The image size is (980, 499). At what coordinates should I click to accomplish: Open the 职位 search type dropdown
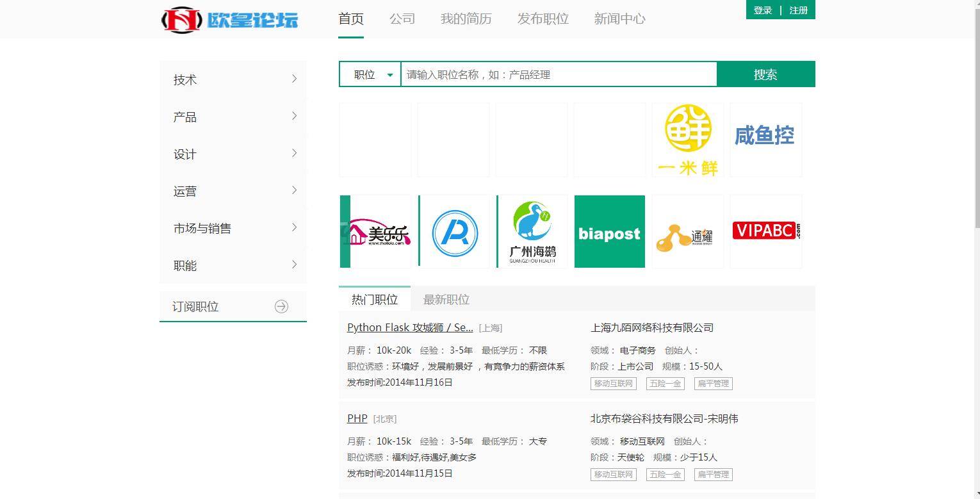(370, 74)
